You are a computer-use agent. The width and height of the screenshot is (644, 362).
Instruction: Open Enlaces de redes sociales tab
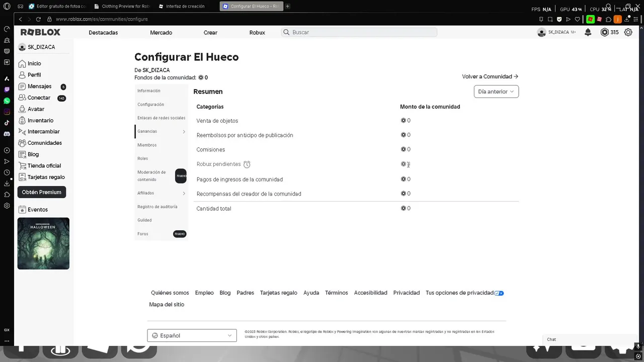point(161,118)
